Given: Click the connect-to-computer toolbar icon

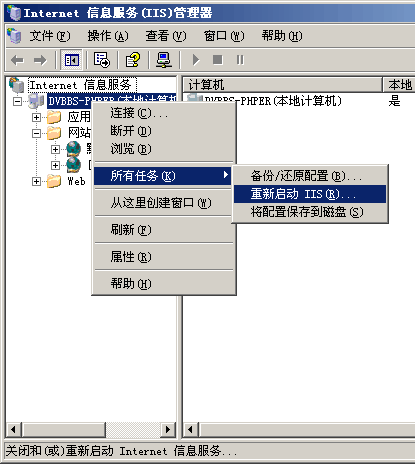Looking at the screenshot, I should 164,60.
